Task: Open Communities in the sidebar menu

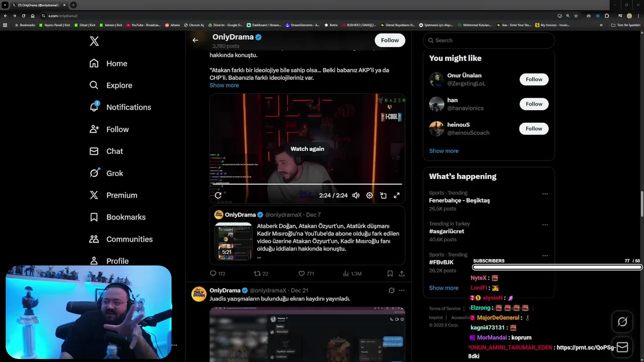Action: coord(121,239)
